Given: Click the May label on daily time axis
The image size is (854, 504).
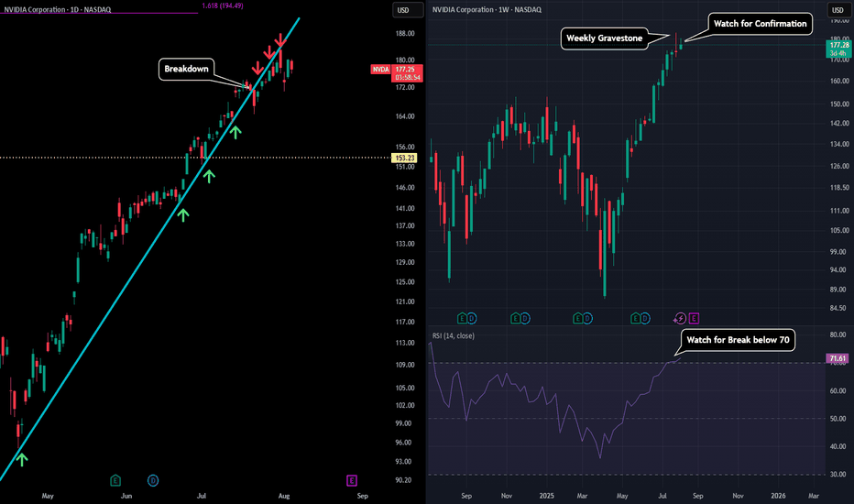Looking at the screenshot, I should 48,496.
